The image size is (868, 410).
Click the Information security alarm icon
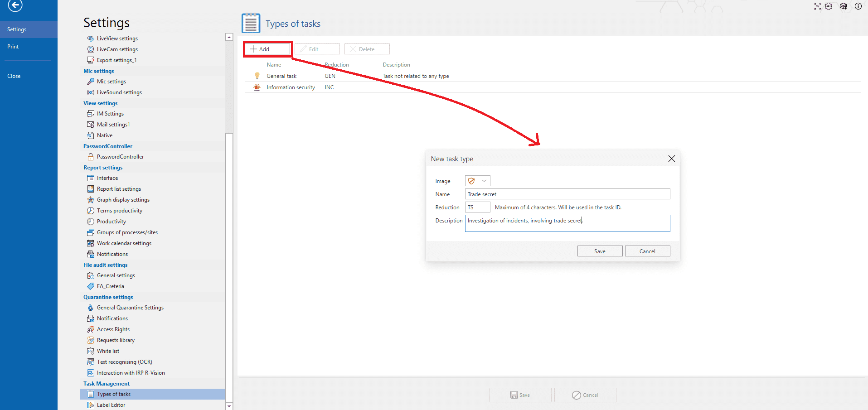(x=257, y=87)
